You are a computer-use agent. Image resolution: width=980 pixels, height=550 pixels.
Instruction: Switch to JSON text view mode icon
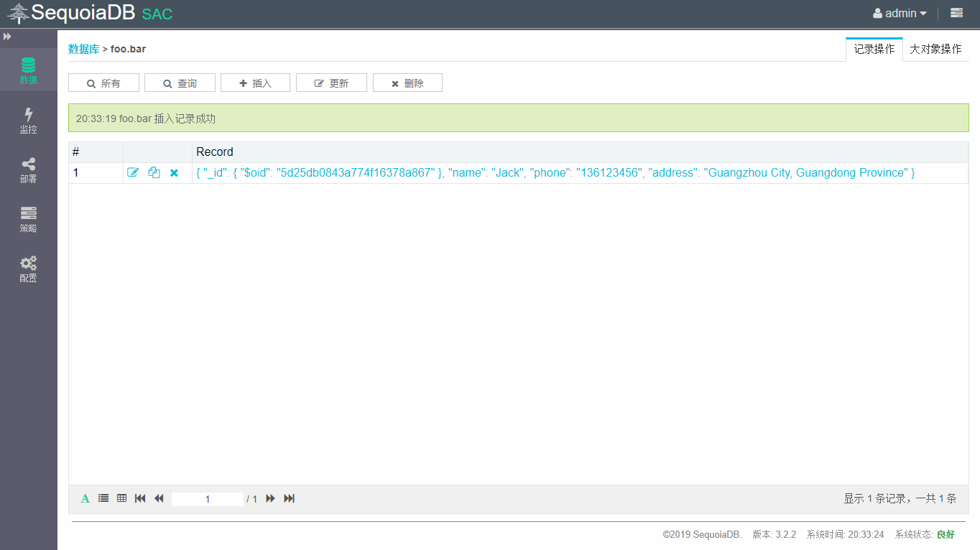point(85,498)
